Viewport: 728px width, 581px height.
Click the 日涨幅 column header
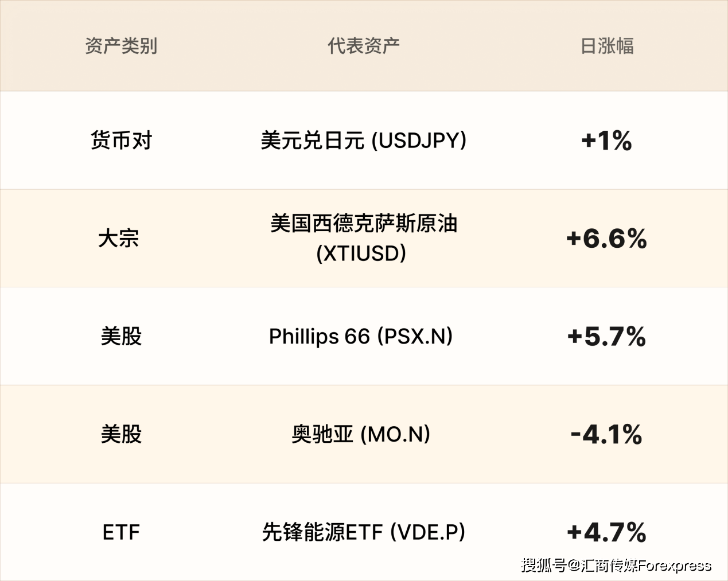click(607, 46)
